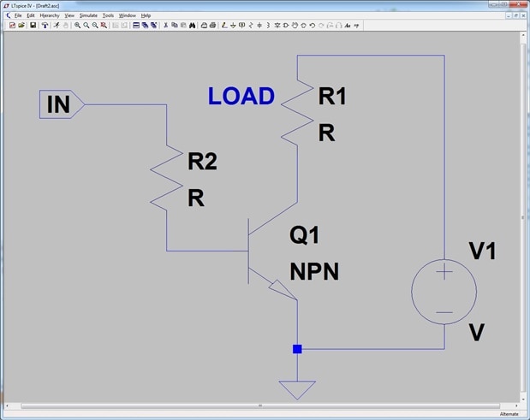Click the NPN transistor model text
Image resolution: width=530 pixels, height=420 pixels.
click(314, 271)
